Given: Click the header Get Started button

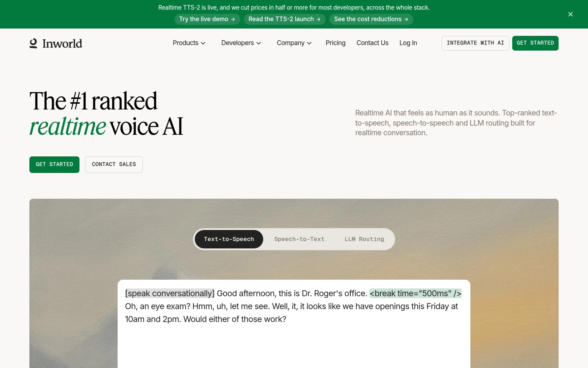Looking at the screenshot, I should coord(535,43).
